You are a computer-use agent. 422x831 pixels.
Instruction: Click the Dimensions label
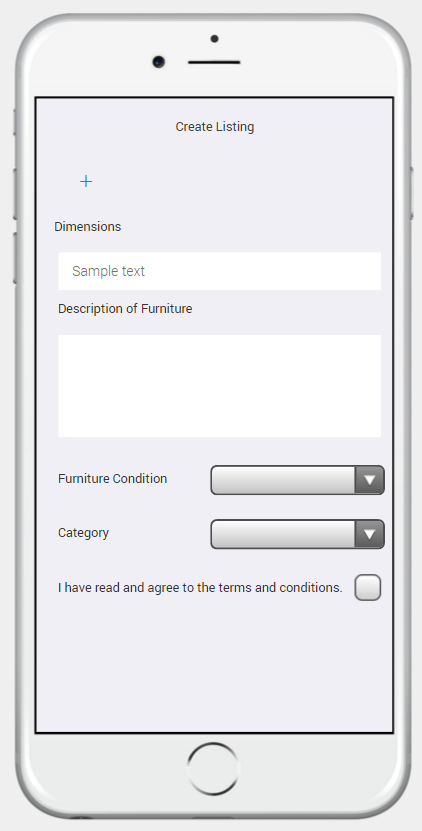coord(87,226)
